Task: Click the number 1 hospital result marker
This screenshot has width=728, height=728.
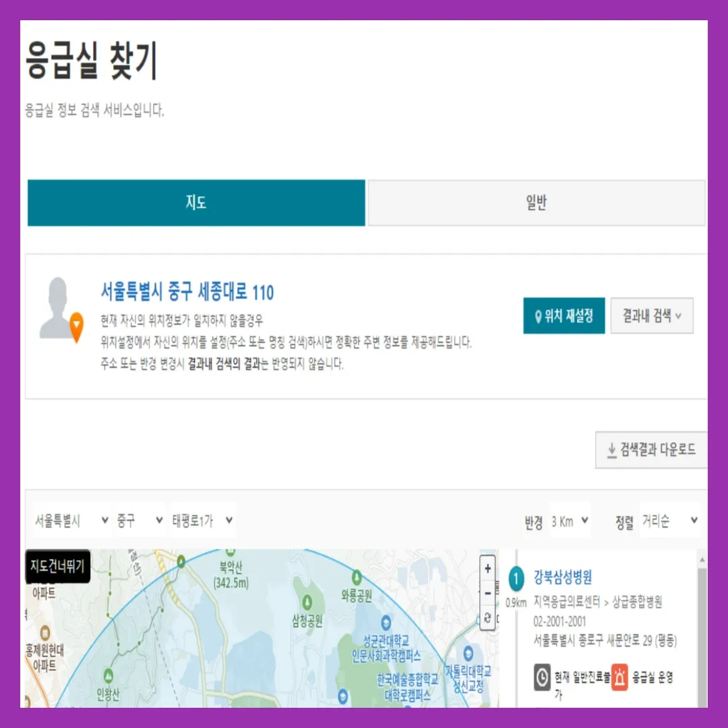Action: (x=516, y=578)
